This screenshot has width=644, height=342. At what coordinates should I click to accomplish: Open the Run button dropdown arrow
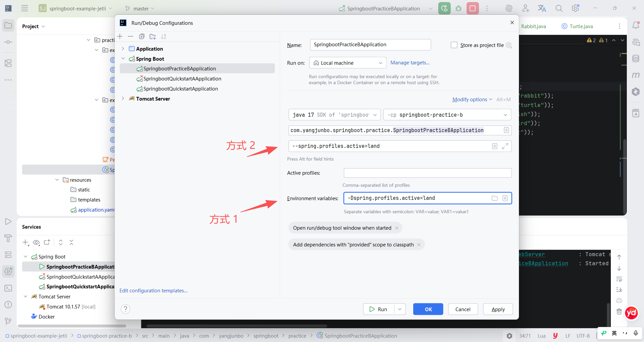400,309
